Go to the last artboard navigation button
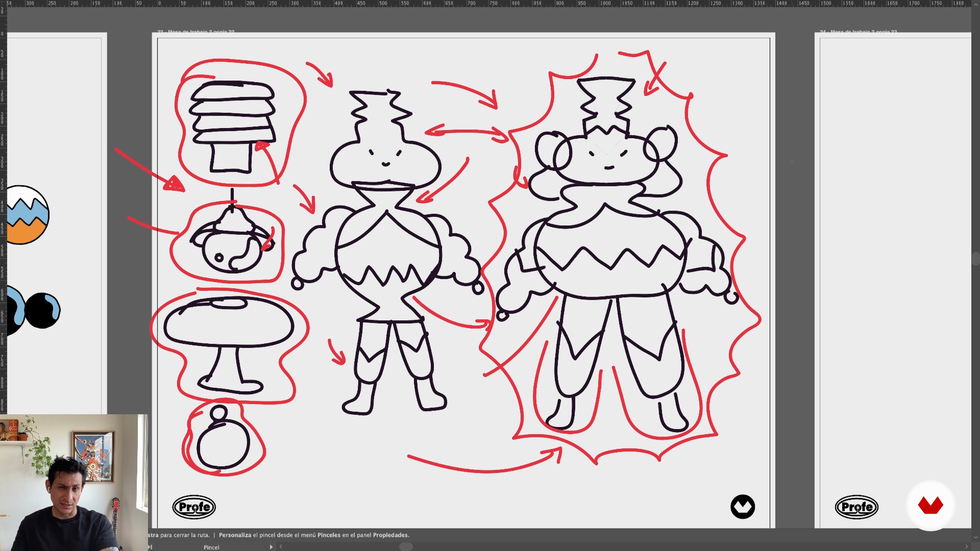This screenshot has height=551, width=980. point(150,547)
